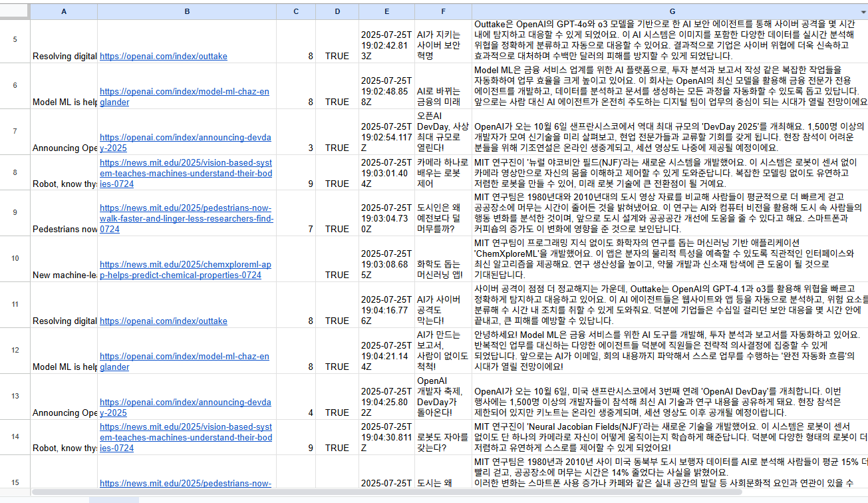This screenshot has width=868, height=503.
Task: Select row 6 header
Action: click(15, 86)
